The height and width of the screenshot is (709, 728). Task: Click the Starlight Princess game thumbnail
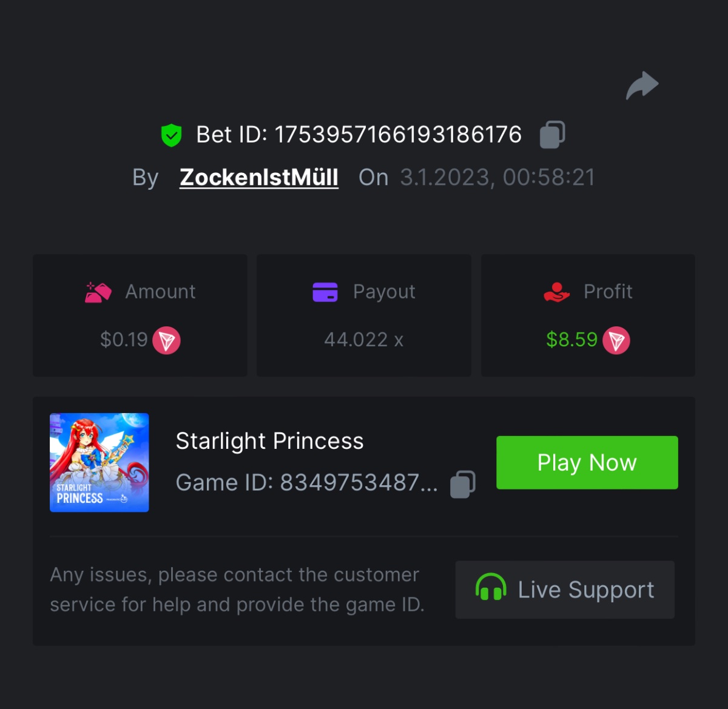(x=99, y=463)
